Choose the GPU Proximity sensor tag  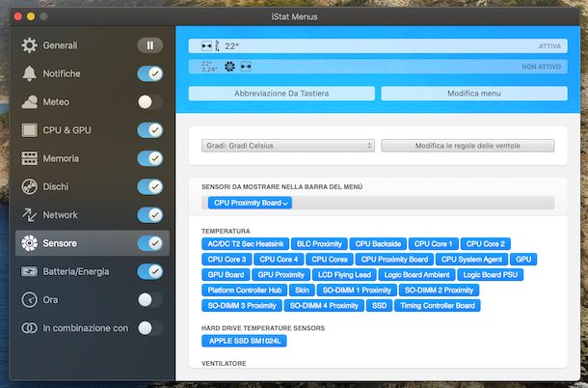tap(281, 275)
